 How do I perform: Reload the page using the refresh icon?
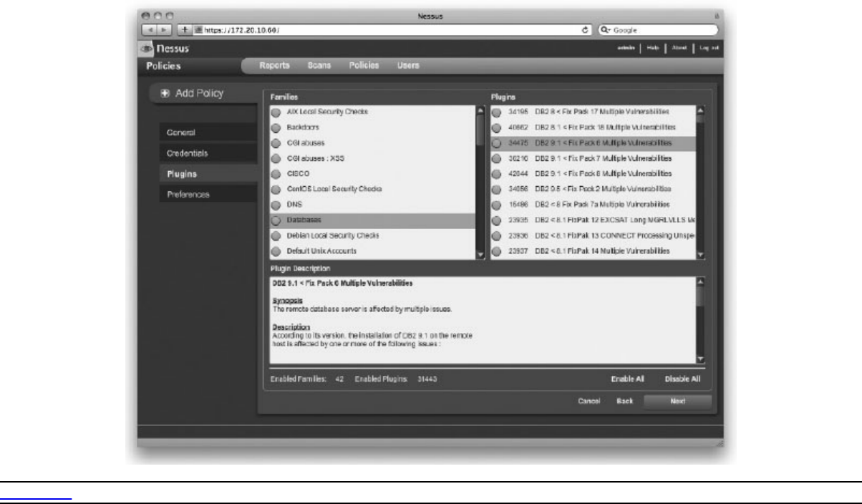pos(586,30)
